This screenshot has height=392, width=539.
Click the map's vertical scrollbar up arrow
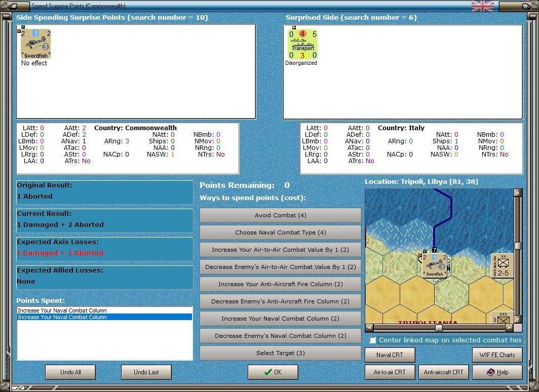pyautogui.click(x=518, y=192)
